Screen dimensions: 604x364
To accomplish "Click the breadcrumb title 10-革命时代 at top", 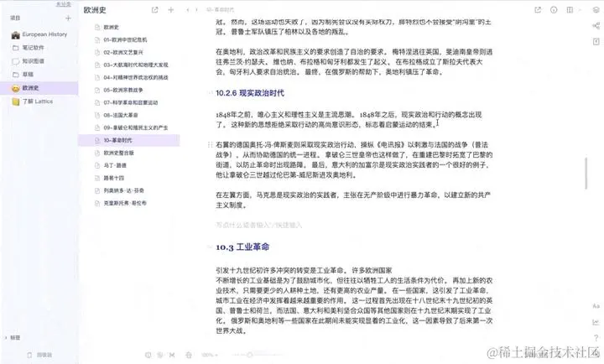I will coord(220,10).
